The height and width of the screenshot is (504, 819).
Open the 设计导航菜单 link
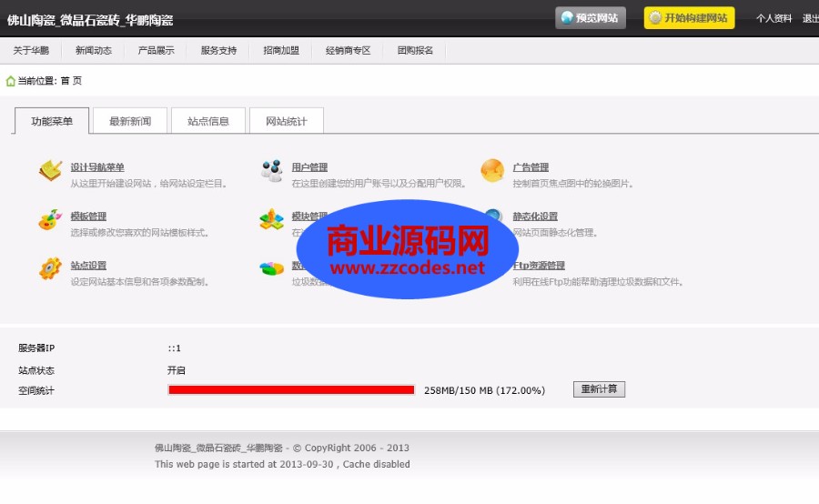[97, 167]
